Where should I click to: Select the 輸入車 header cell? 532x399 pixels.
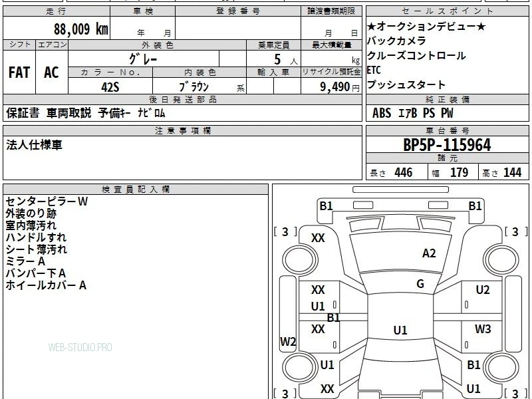(x=273, y=72)
